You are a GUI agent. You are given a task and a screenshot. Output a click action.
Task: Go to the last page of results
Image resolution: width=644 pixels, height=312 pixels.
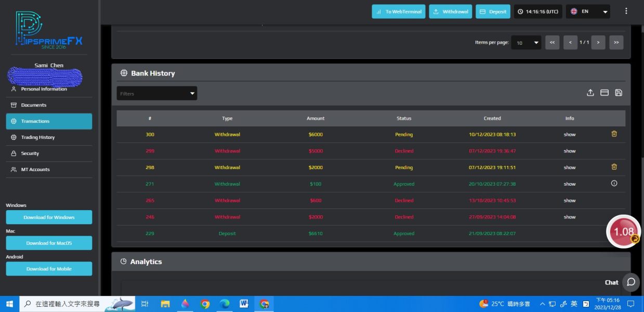tap(616, 43)
